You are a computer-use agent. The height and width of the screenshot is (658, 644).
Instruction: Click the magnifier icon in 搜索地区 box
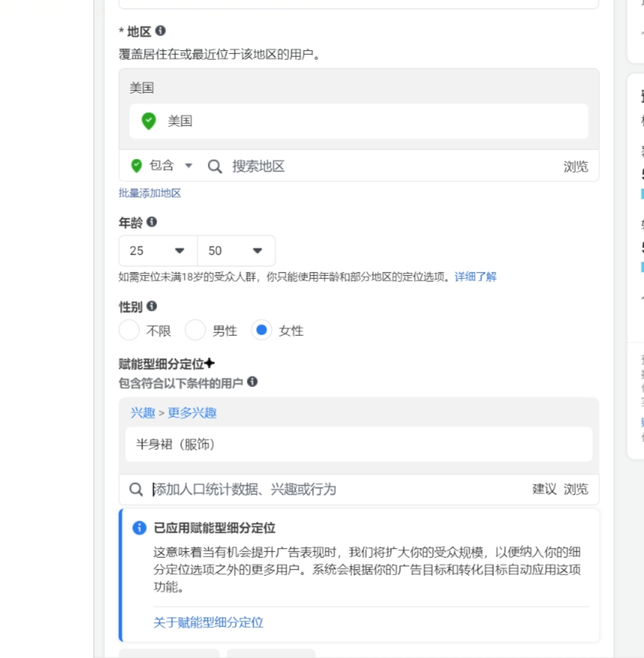(215, 166)
